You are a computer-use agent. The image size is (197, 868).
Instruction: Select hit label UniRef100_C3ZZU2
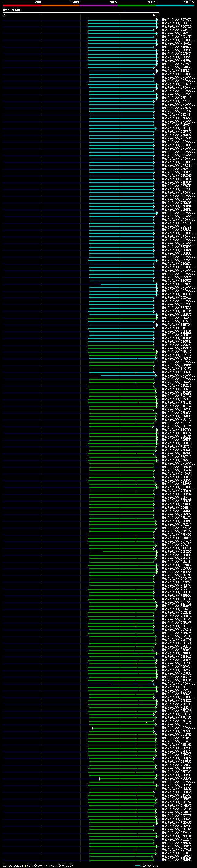pyautogui.click(x=177, y=111)
